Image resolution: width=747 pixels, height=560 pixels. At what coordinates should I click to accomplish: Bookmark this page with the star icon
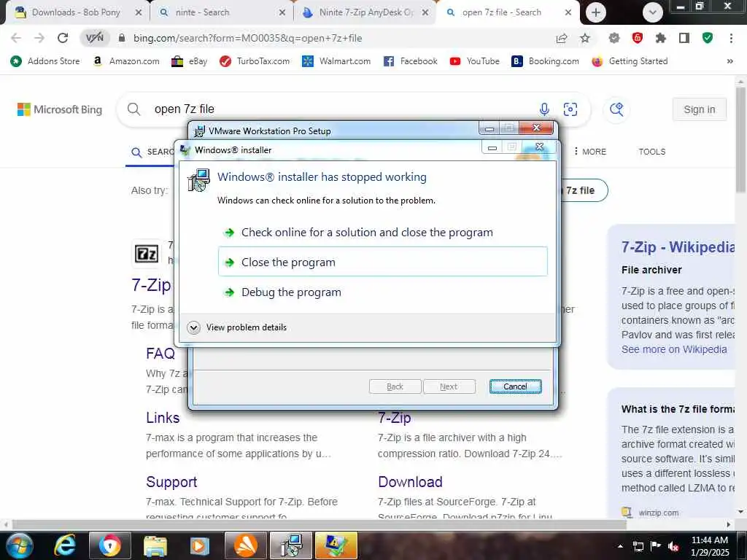[x=585, y=38]
